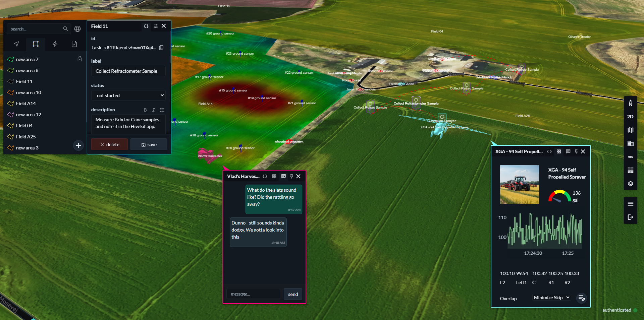Edit the label field Collect Refractometer Sample
Screen dimensions: 644x320
click(128, 71)
